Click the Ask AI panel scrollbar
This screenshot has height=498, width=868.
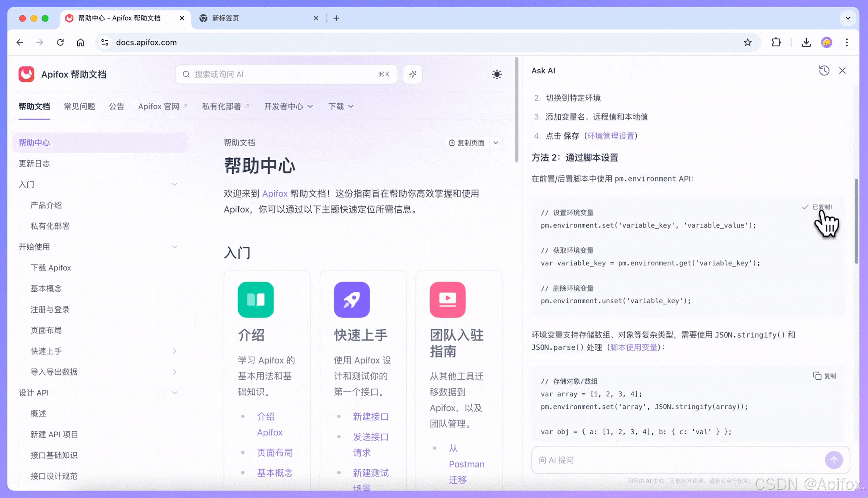(x=856, y=221)
